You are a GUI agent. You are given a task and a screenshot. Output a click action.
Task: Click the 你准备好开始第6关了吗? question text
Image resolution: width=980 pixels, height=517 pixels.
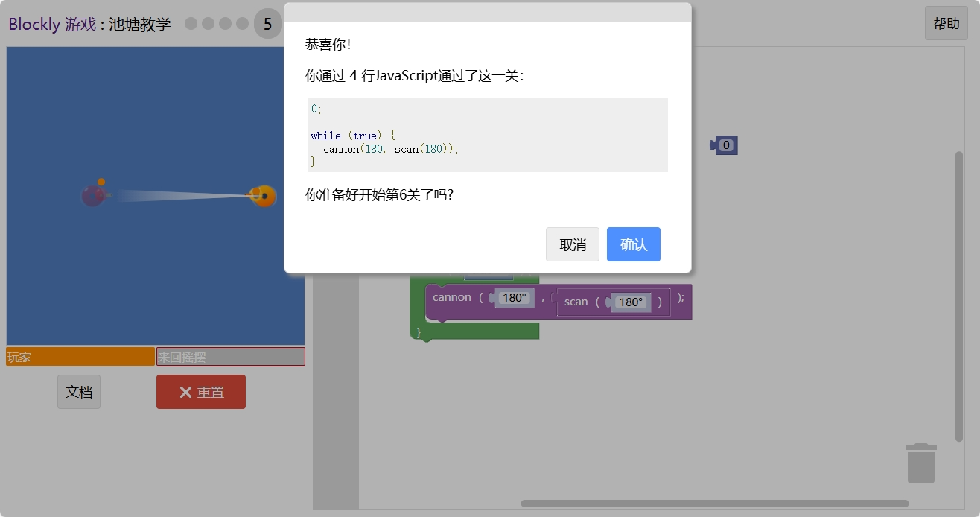pos(379,196)
